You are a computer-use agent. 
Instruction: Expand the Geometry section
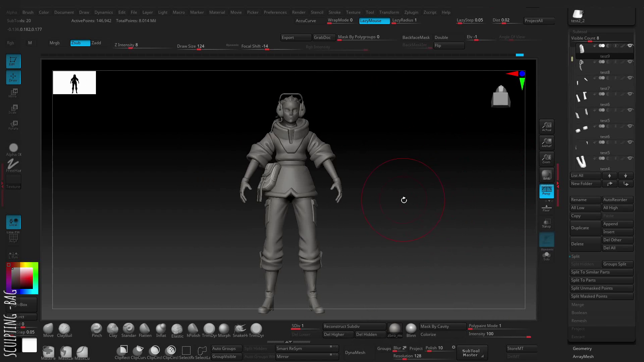point(582,349)
